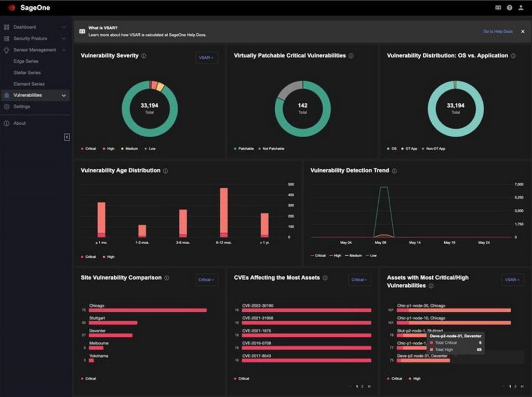Image resolution: width=532 pixels, height=397 pixels.
Task: Click the help documentation book icon top right
Action: click(x=498, y=7)
